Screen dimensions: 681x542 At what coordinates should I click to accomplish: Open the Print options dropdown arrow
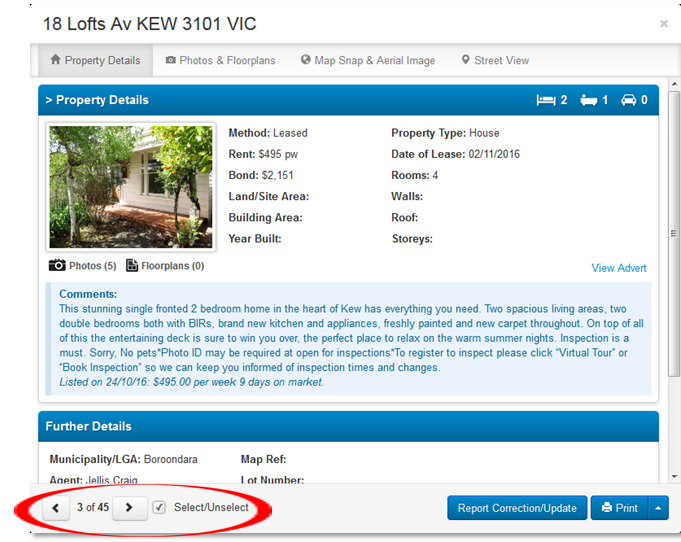click(657, 508)
